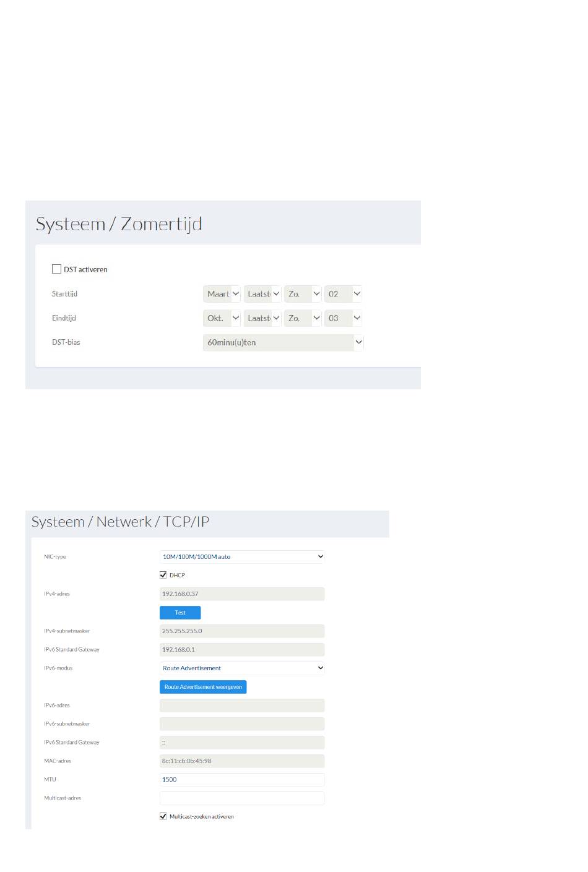Click the empty IPv6-adres field
This screenshot has height=872, width=588.
(242, 705)
